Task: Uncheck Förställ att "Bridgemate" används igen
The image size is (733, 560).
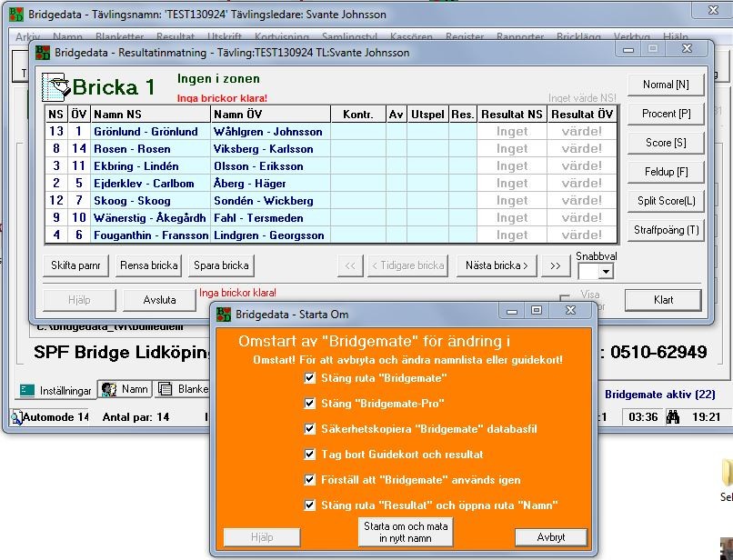Action: (x=309, y=480)
